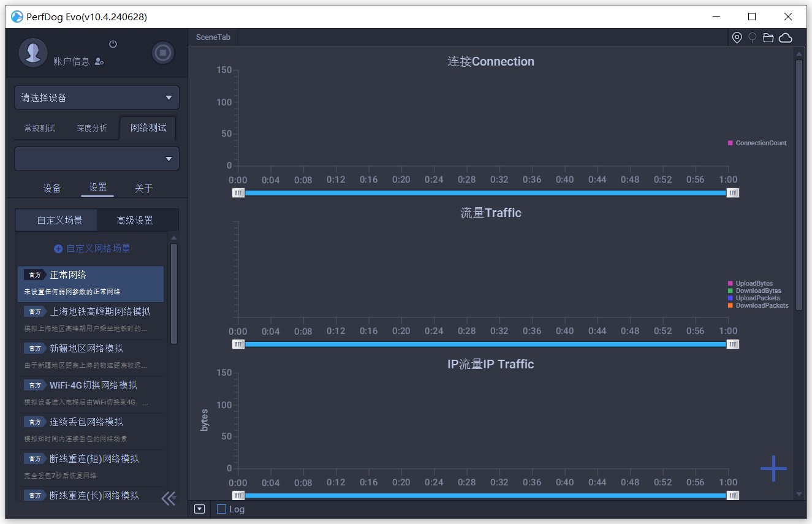
Task: Enable the Log checkbox
Action: pos(222,509)
